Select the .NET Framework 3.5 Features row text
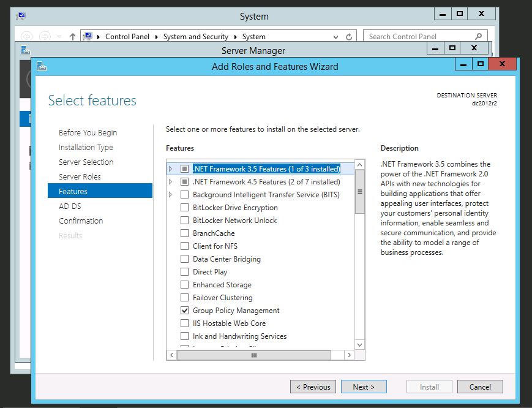This screenshot has width=532, height=408. (x=266, y=168)
